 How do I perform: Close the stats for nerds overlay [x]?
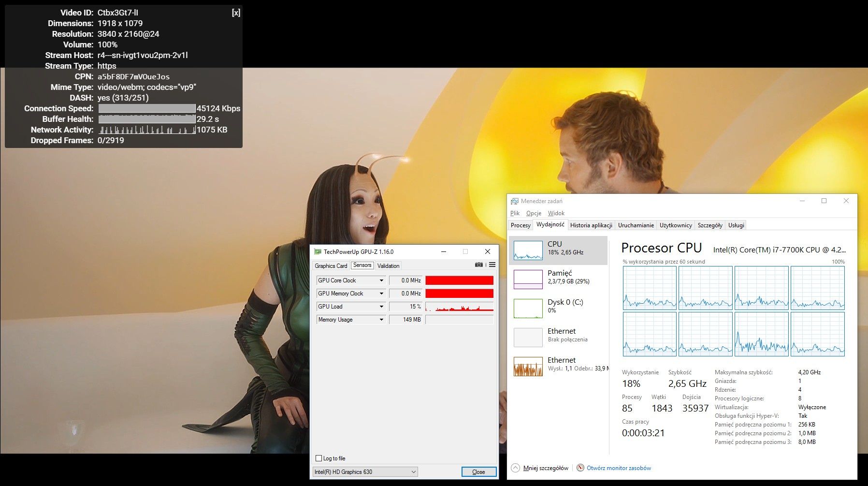click(236, 13)
